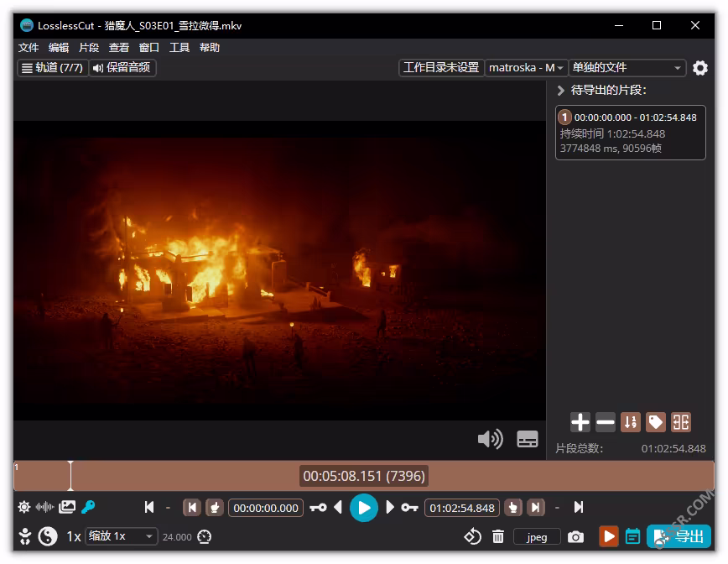Viewport: 728px width, 564px height.
Task: Click the cut start time field 00:00:00.000
Action: pyautogui.click(x=266, y=508)
